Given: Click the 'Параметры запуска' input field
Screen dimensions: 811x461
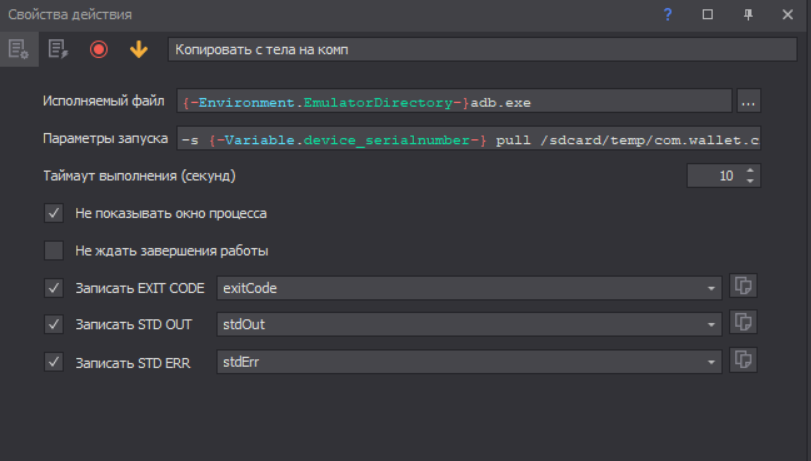Looking at the screenshot, I should [x=468, y=139].
